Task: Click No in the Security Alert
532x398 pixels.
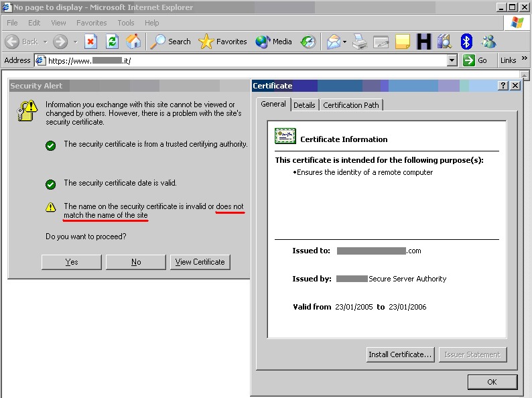Action: [136, 262]
